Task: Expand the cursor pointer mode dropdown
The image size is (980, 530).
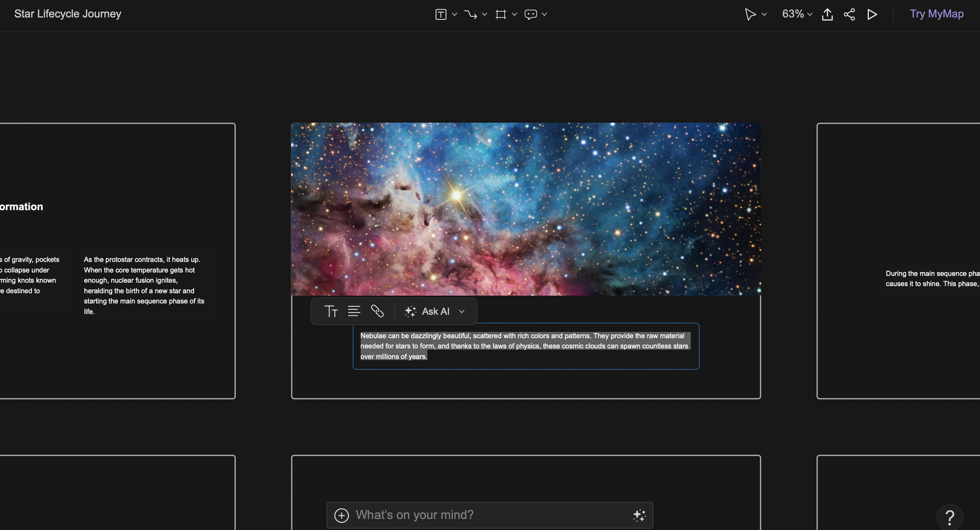Action: (764, 14)
